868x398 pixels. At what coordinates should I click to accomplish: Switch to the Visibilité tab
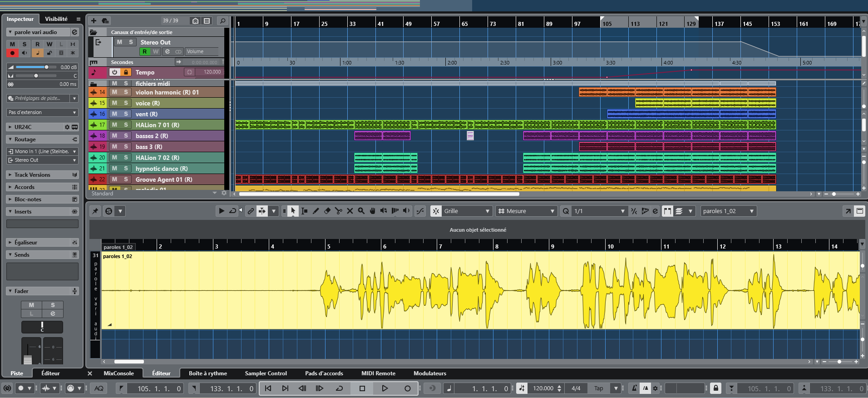click(x=56, y=19)
